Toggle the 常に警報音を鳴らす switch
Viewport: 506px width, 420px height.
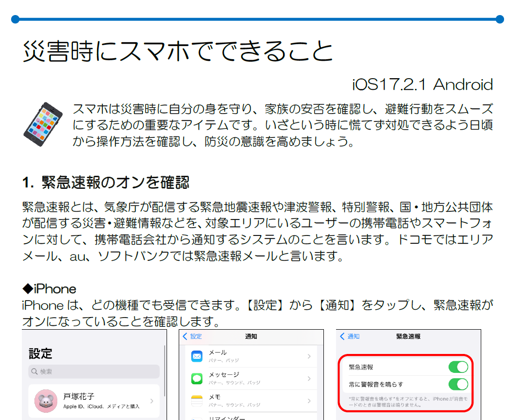tap(458, 384)
